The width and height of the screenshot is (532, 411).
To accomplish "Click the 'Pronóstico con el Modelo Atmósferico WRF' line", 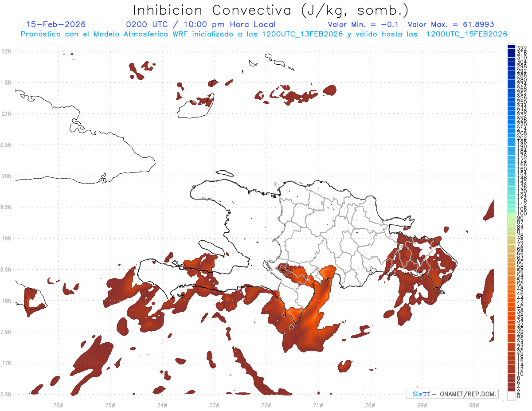I will point(264,34).
